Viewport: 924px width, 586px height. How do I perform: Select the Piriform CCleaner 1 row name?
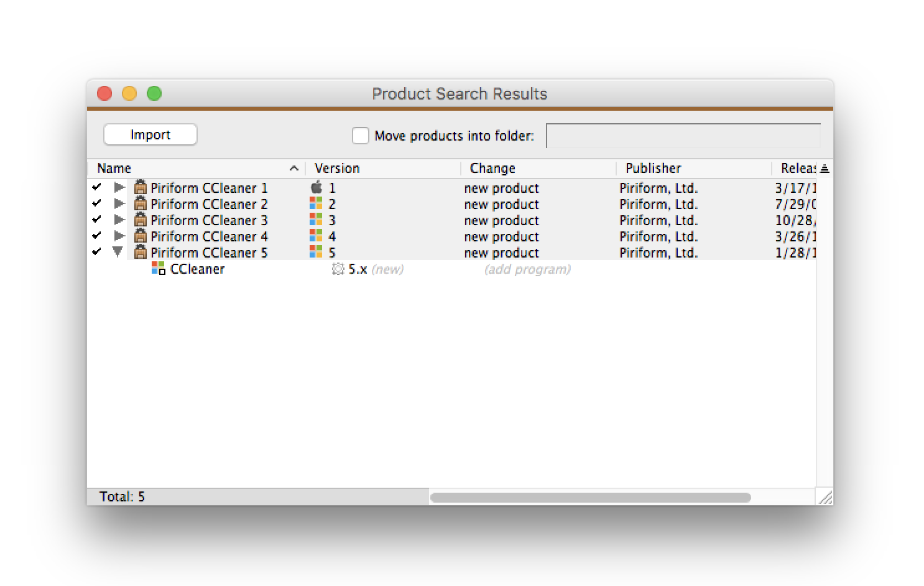(209, 188)
